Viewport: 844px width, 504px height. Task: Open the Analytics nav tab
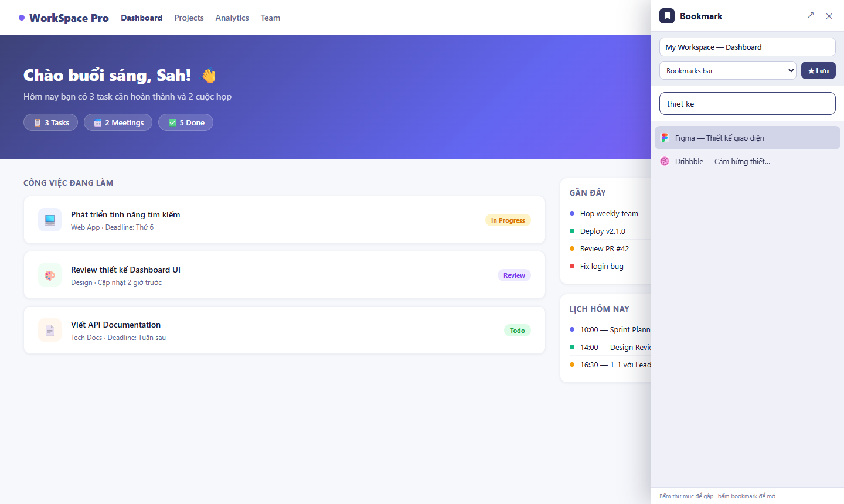(232, 18)
